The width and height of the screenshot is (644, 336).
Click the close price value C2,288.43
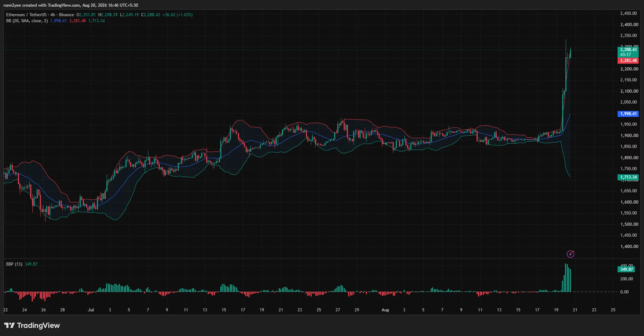pyautogui.click(x=151, y=15)
